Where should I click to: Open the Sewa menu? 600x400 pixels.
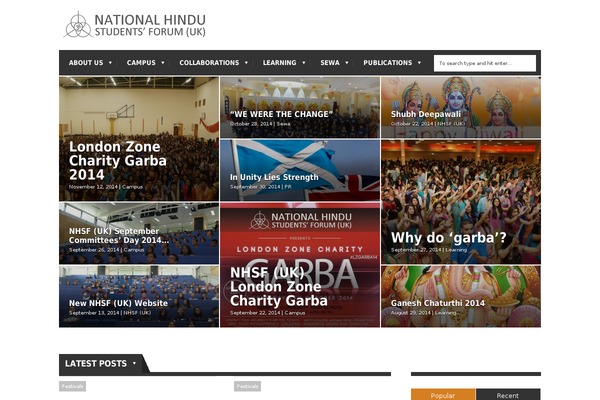[330, 63]
